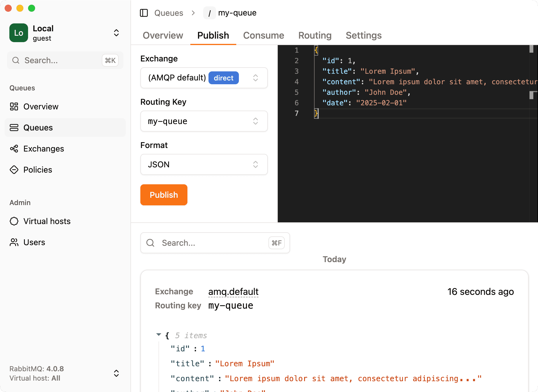
Task: Open the Settings tab
Action: (x=363, y=35)
